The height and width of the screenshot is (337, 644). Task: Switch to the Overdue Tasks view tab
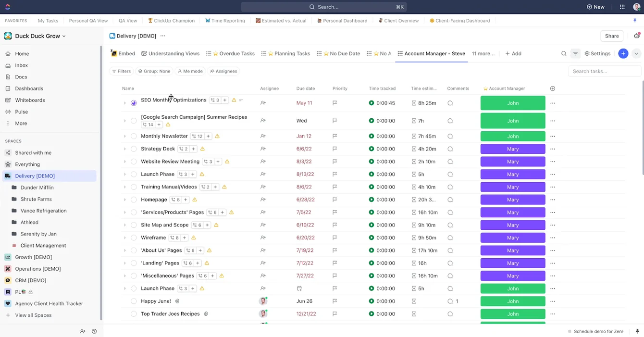(x=230, y=53)
